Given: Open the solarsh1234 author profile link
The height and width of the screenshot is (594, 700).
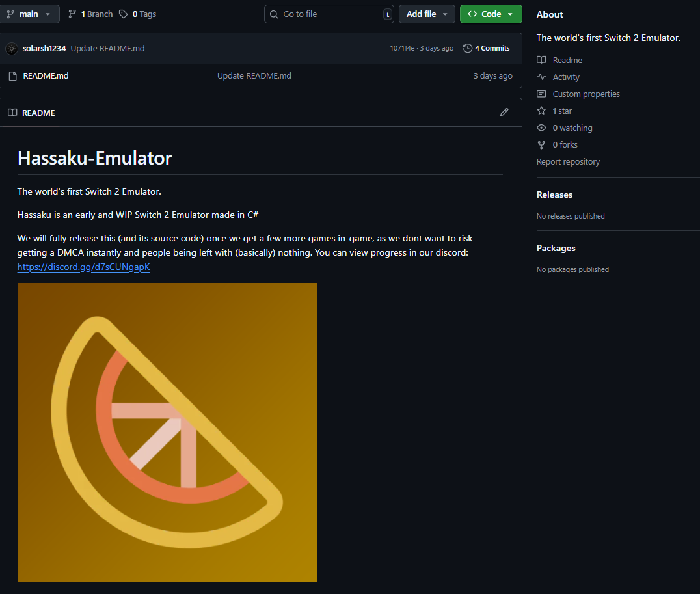Looking at the screenshot, I should (x=44, y=48).
